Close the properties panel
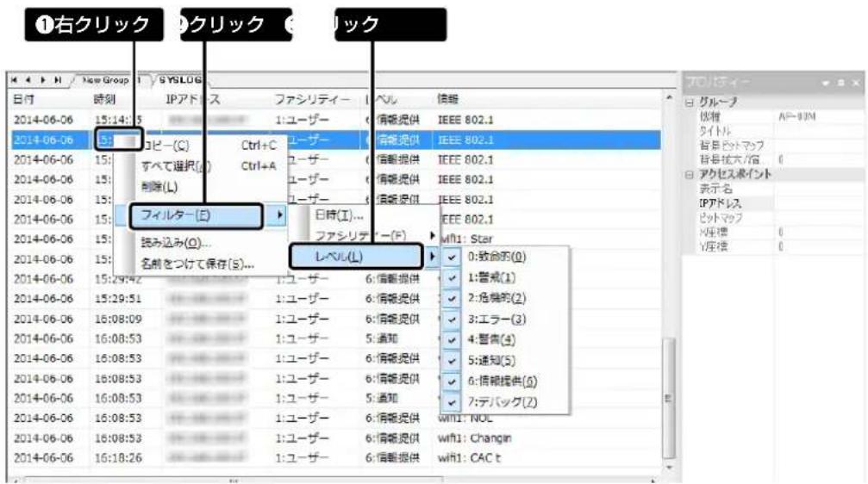The width and height of the screenshot is (868, 484). pos(856,83)
